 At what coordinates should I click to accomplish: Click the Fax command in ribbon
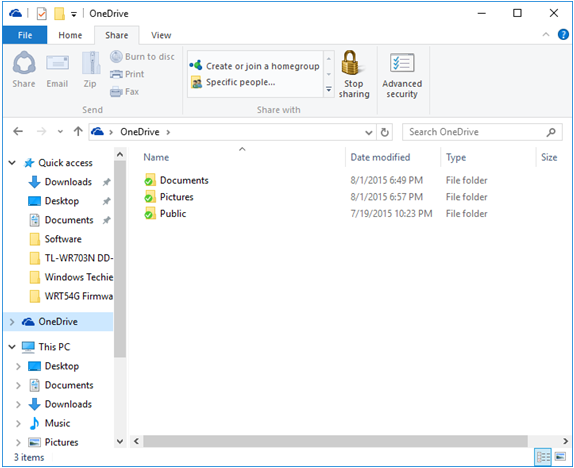pyautogui.click(x=124, y=92)
